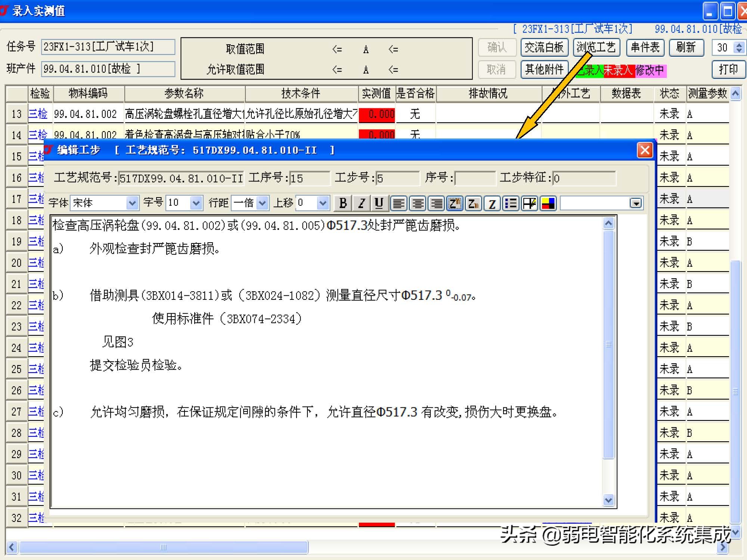The image size is (747, 560).
Task: Click the red 0.000 value in row 13
Action: tap(377, 114)
